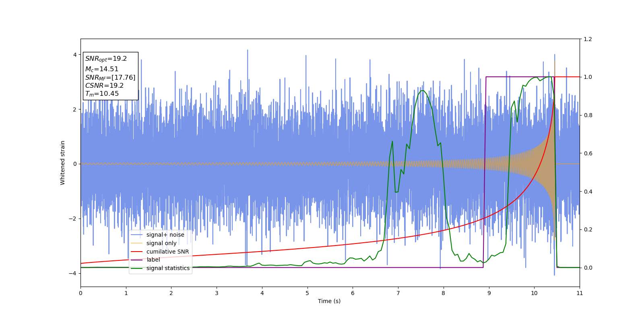Screen dimensions: 644x322
Task: Click the right axis tick label 0.6
Action: tap(588, 153)
